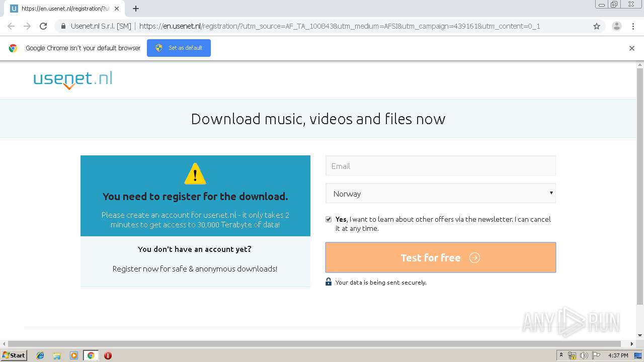Select the usenet.nl registration tab

pos(65,9)
